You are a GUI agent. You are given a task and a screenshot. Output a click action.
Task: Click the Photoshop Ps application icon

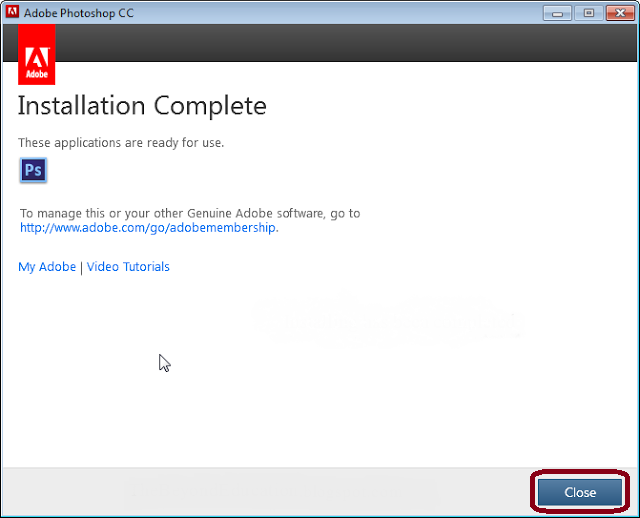[33, 170]
